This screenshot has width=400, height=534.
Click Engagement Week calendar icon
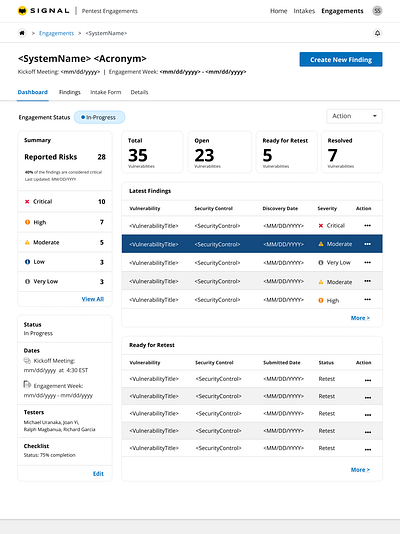click(x=27, y=384)
